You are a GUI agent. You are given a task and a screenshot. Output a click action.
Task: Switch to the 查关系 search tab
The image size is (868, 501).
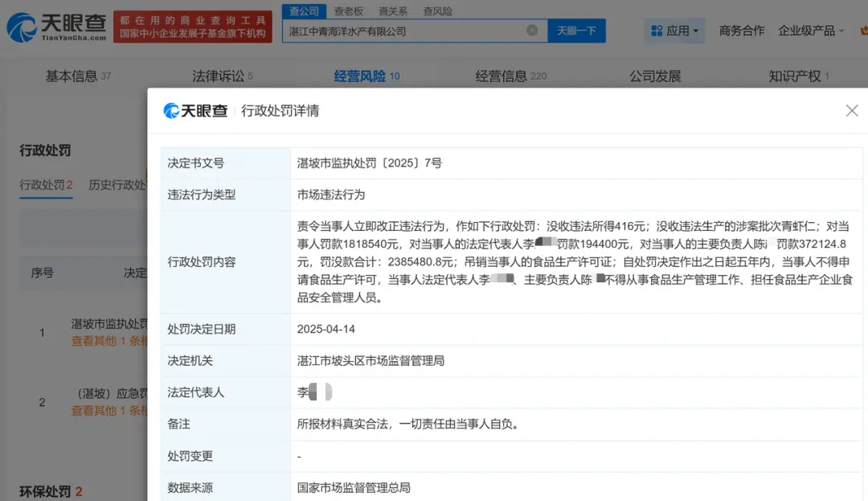click(x=395, y=10)
